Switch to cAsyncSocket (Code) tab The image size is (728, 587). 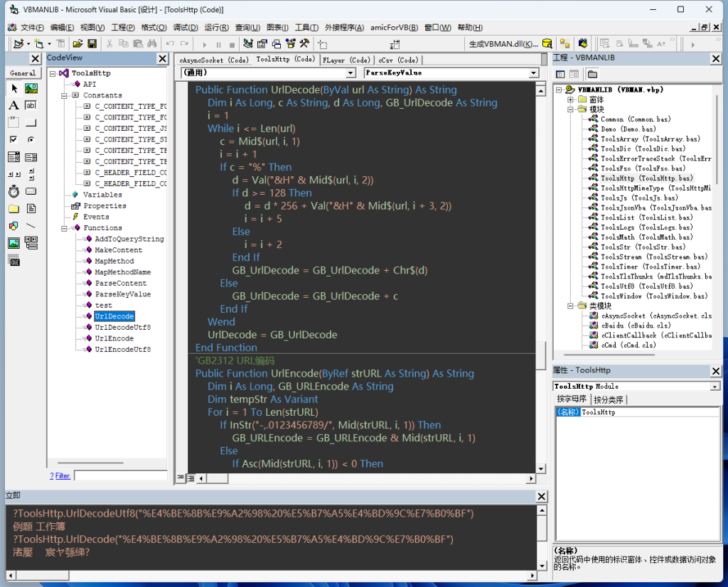[x=214, y=60]
